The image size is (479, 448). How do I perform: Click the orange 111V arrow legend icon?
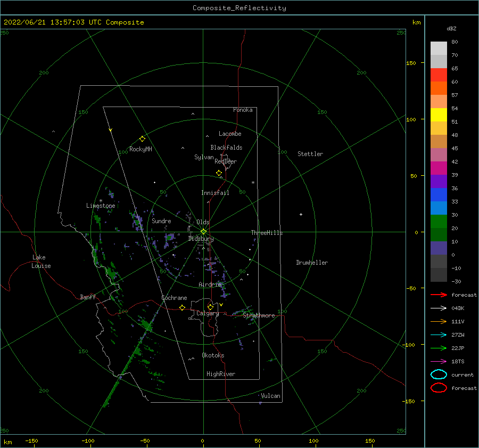coord(439,321)
